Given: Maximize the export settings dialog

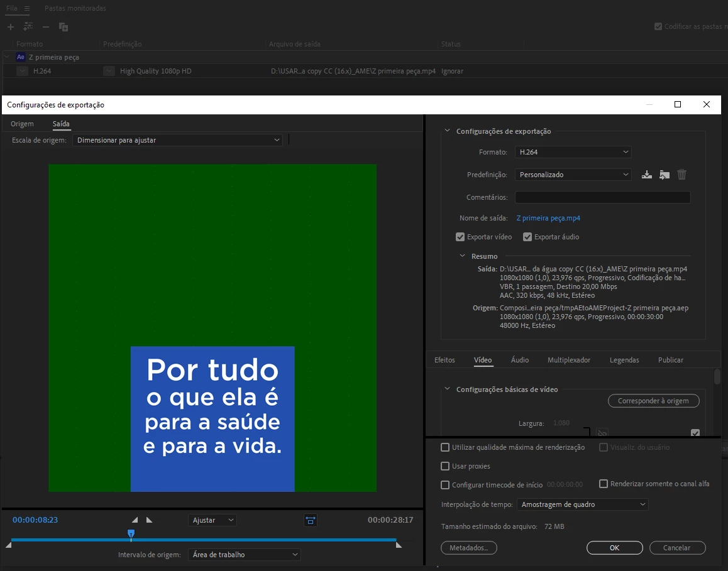Looking at the screenshot, I should (678, 104).
